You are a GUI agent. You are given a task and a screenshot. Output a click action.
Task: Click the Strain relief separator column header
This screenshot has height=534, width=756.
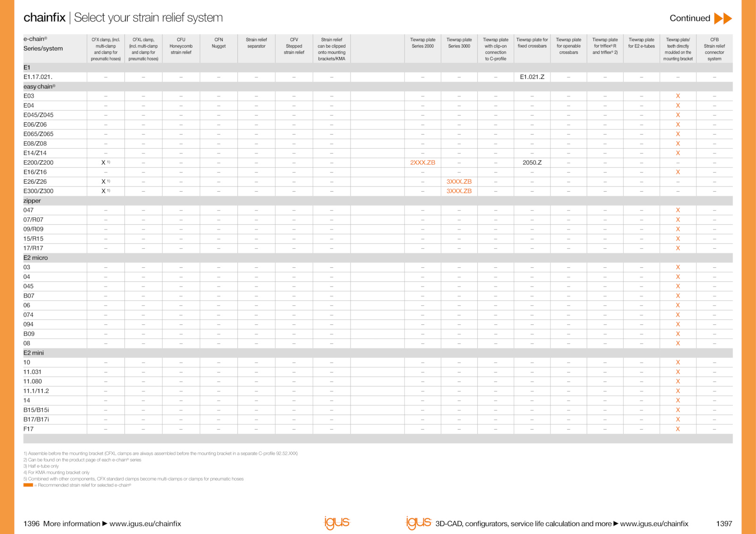[x=256, y=43]
